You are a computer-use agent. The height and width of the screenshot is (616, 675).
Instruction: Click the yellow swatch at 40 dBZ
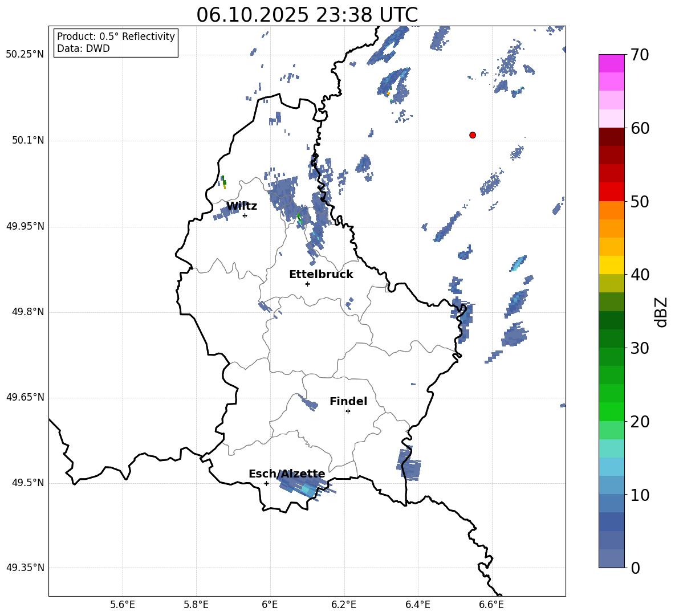[x=612, y=265]
